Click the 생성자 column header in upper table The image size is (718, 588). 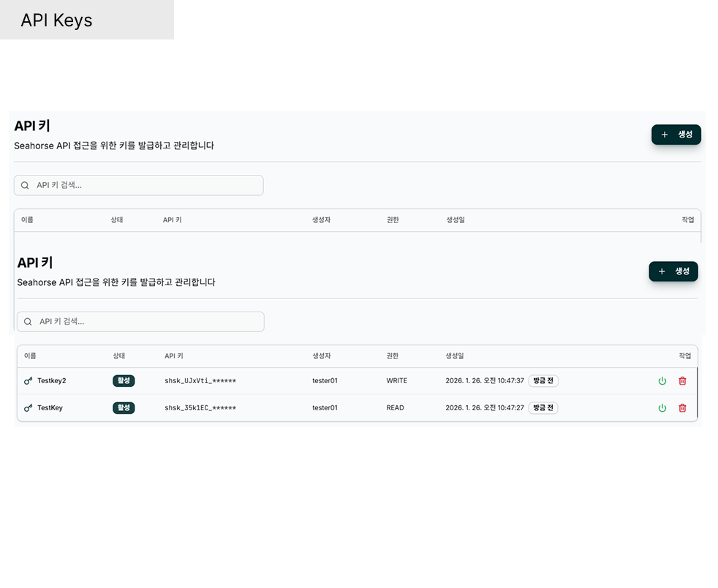[x=322, y=220]
